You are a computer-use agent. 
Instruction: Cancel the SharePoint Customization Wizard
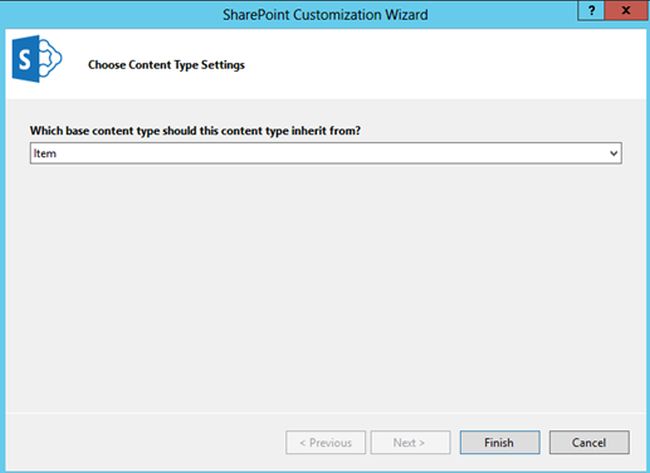point(589,442)
